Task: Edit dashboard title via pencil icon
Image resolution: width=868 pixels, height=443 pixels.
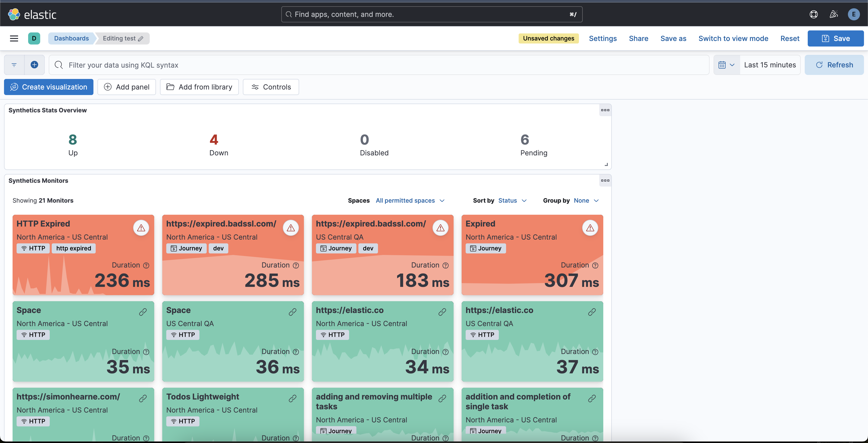Action: pos(141,39)
